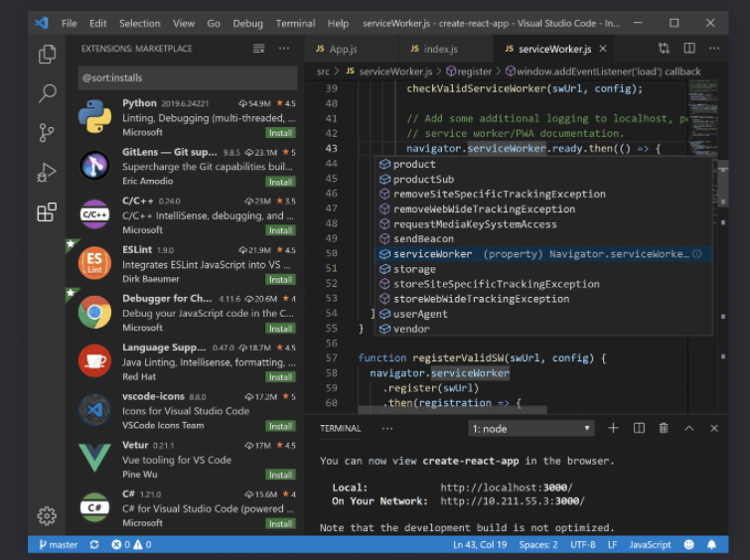Open the Explorer view in activity bar

pos(47,55)
